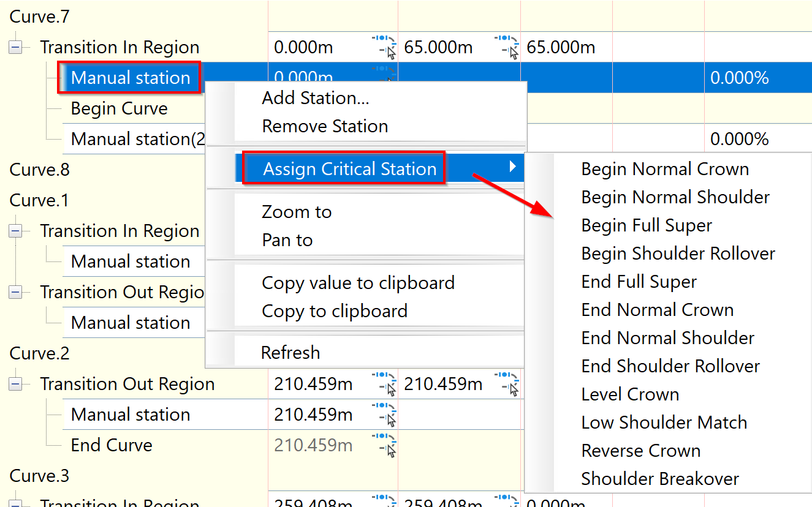
Task: Click Refresh in the context menu
Action: point(290,352)
